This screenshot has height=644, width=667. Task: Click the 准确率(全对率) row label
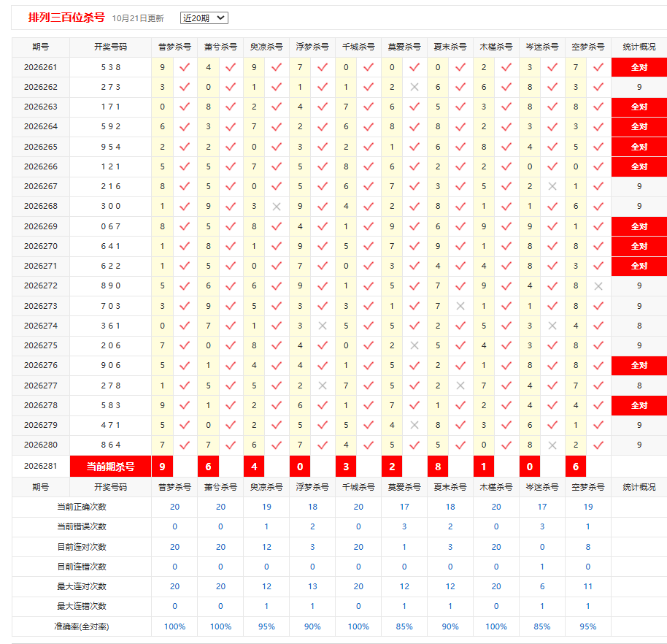(82, 626)
